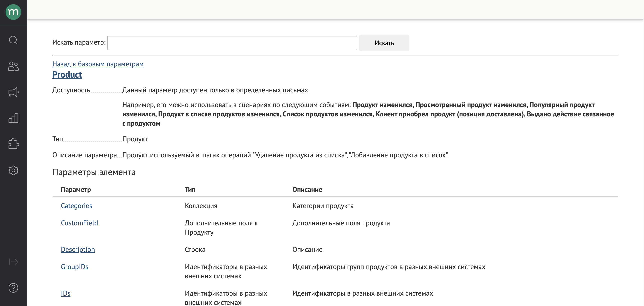Viewport: 644px width, 306px height.
Task: Open the Mindbox logo home icon
Action: click(13, 12)
